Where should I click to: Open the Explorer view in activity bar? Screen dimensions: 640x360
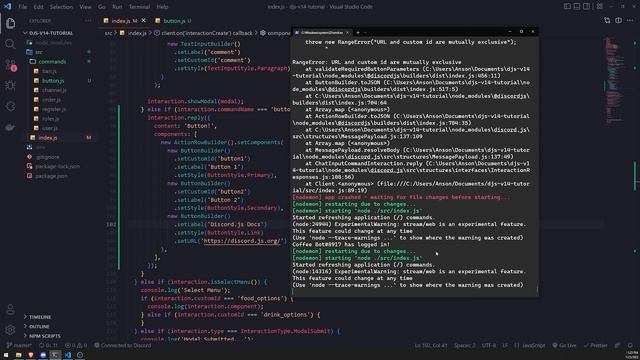click(10, 23)
